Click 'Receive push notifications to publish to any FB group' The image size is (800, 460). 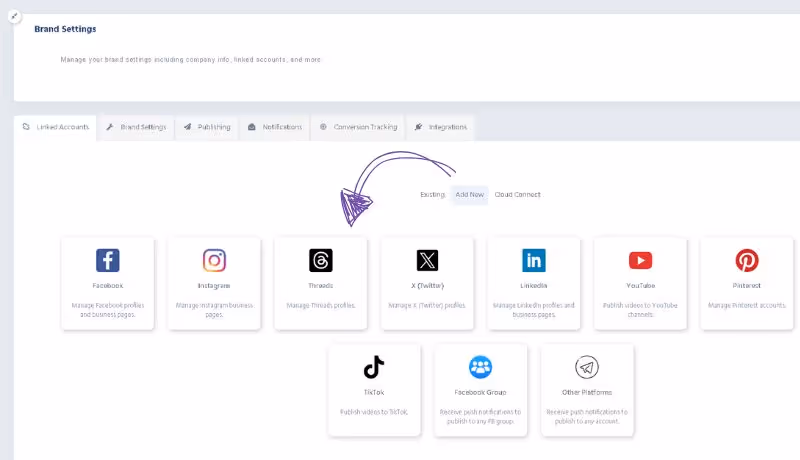pyautogui.click(x=481, y=417)
